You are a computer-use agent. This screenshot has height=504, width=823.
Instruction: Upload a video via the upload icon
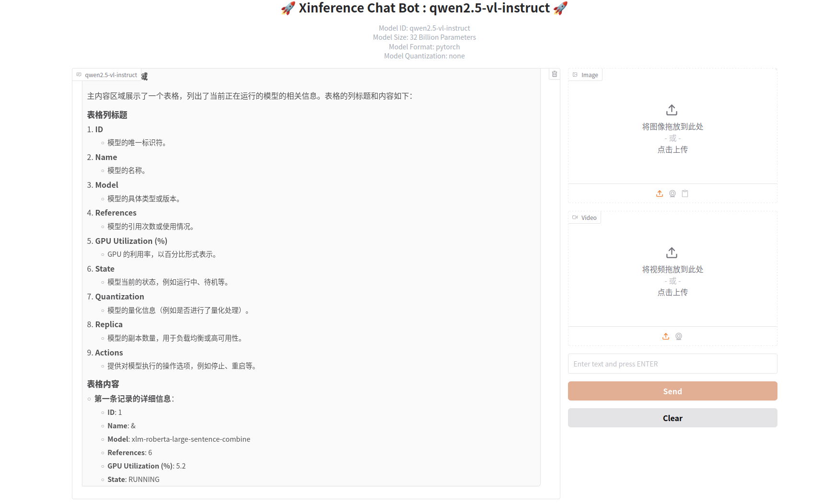pyautogui.click(x=665, y=336)
